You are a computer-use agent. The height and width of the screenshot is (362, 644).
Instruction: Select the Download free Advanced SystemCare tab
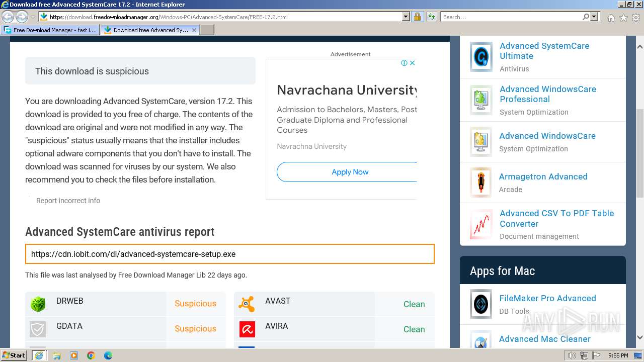tap(150, 30)
